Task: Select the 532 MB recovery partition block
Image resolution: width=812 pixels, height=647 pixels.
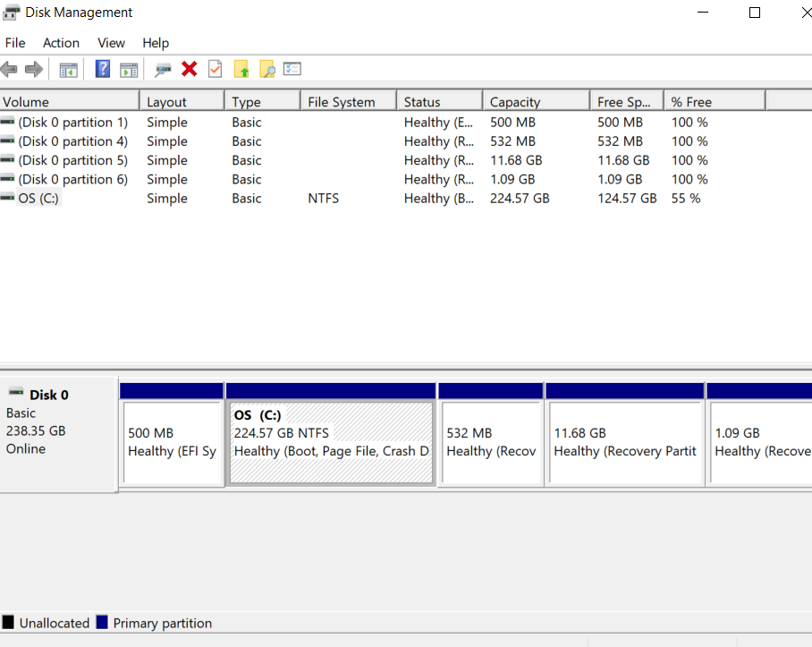Action: (x=491, y=442)
